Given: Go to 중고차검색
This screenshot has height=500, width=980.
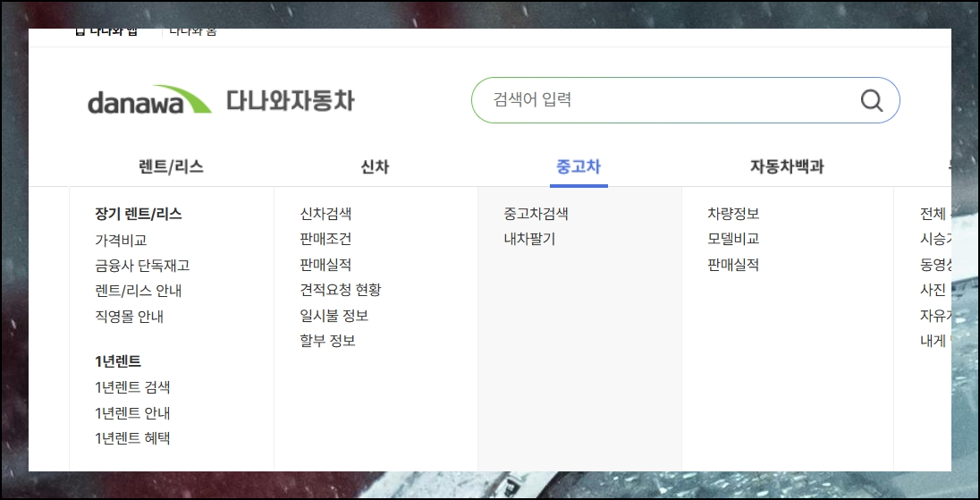Looking at the screenshot, I should coord(536,214).
